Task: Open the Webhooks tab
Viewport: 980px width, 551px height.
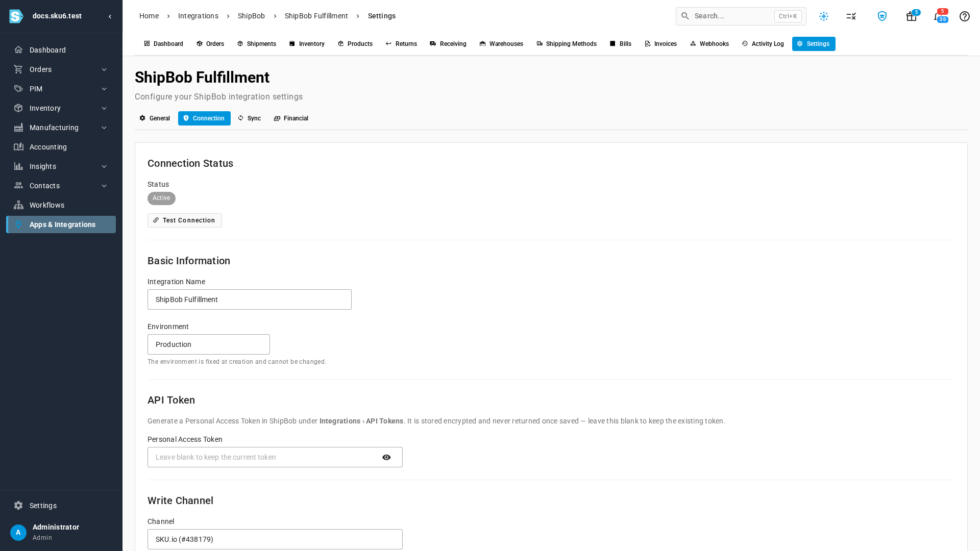Action: (x=709, y=44)
